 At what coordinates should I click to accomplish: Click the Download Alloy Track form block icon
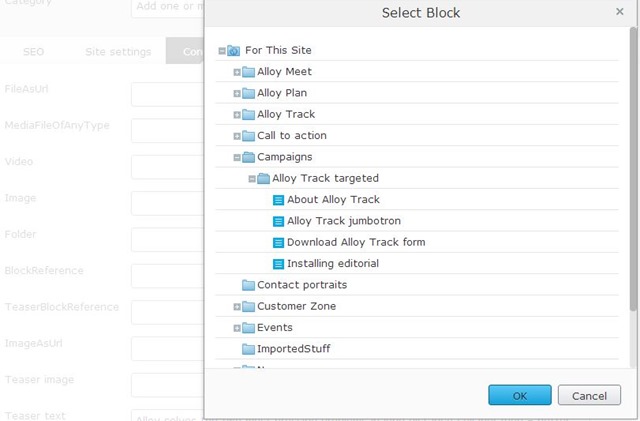[279, 243]
